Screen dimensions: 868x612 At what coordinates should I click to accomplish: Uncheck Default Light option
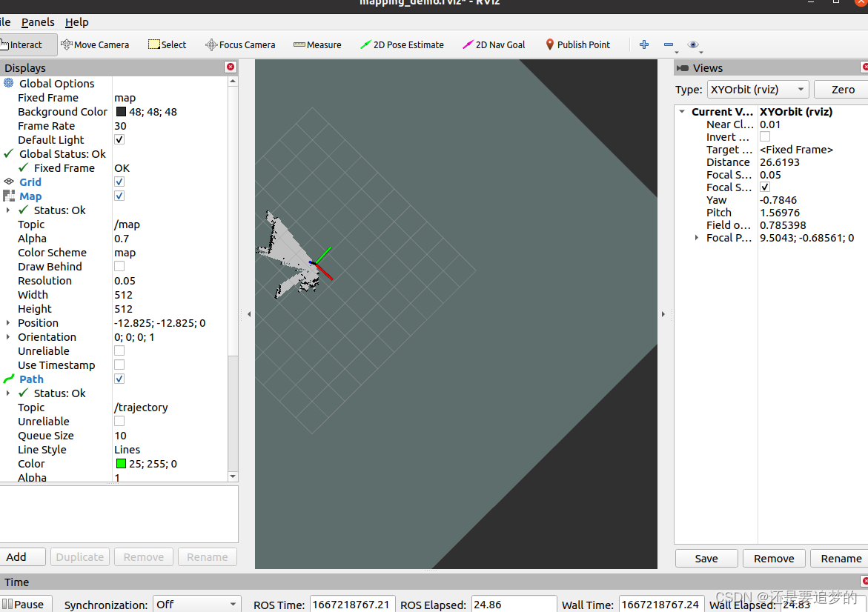(119, 139)
